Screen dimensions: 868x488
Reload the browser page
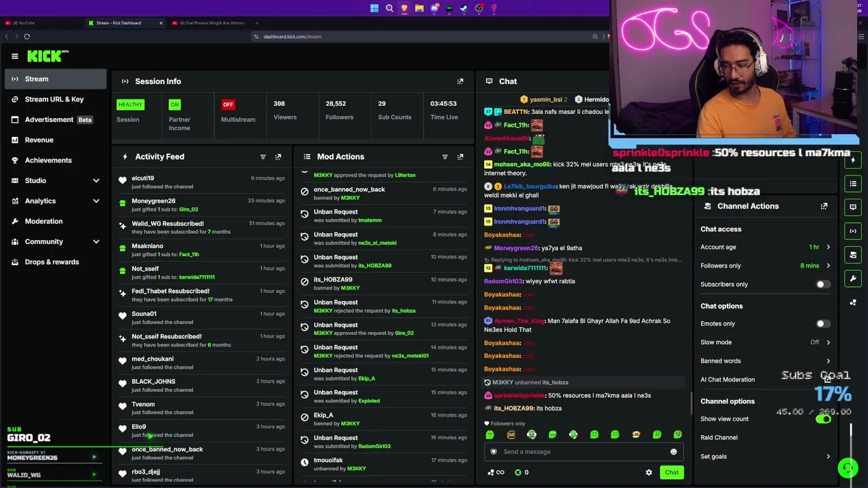27,37
